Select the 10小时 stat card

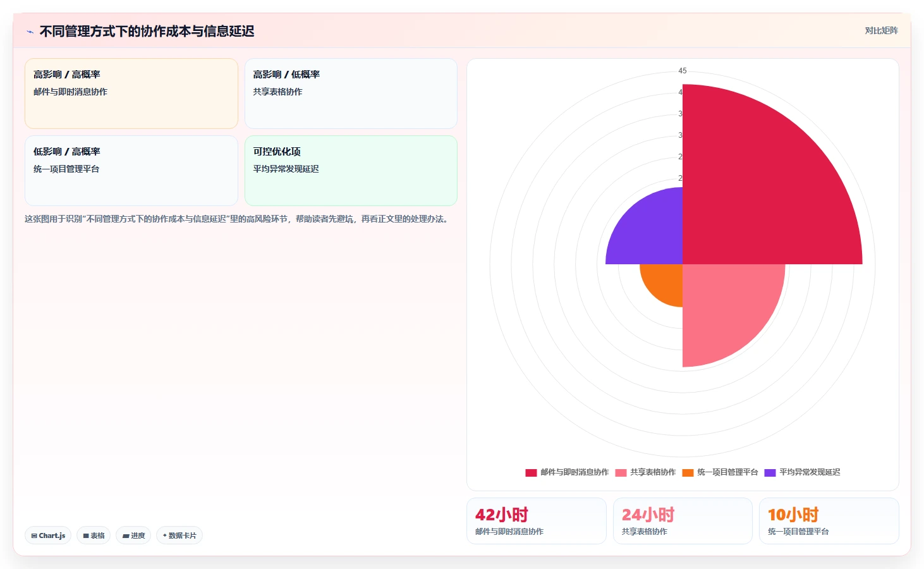tap(829, 521)
